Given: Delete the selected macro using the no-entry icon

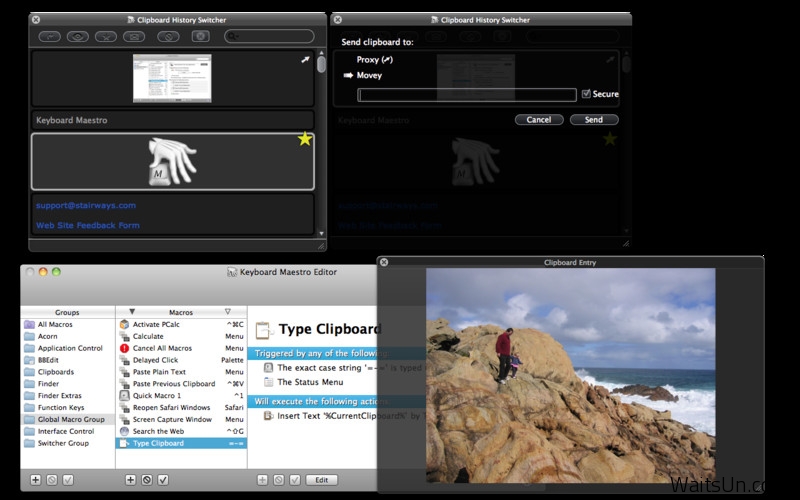Looking at the screenshot, I should point(146,480).
